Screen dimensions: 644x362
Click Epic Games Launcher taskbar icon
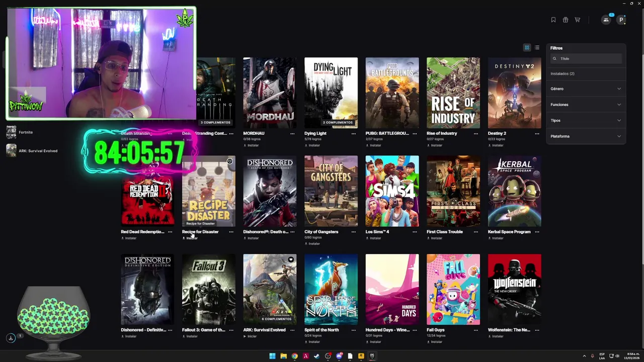click(x=372, y=356)
